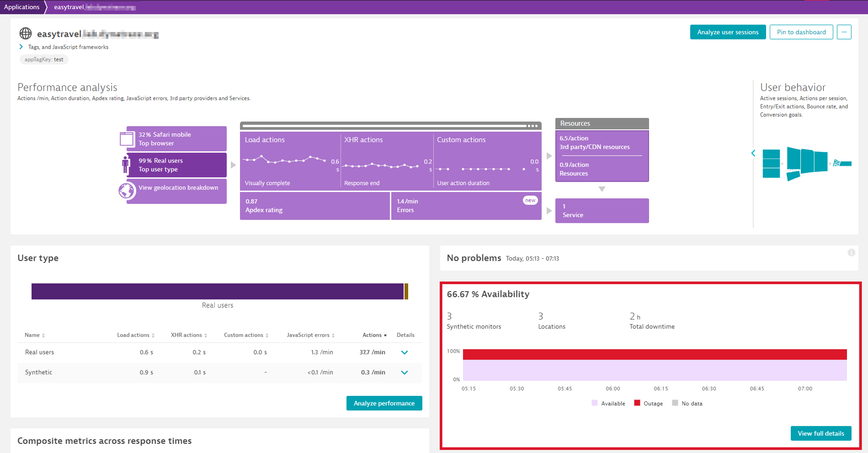Click Composite metrics across response times heading
The height and width of the screenshot is (453, 868).
click(104, 441)
